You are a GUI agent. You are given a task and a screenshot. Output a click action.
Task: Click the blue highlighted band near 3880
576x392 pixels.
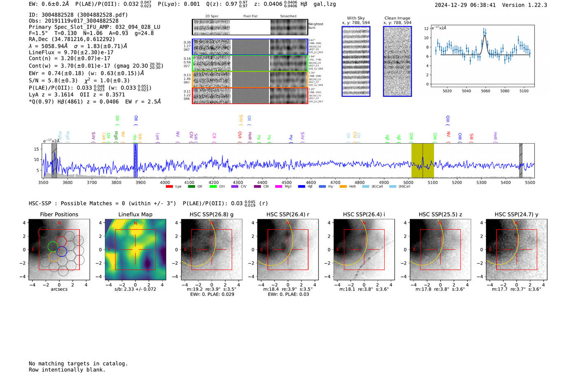(136, 161)
